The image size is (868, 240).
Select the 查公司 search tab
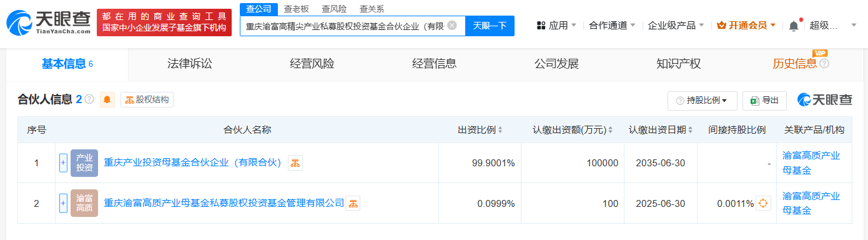coord(258,9)
